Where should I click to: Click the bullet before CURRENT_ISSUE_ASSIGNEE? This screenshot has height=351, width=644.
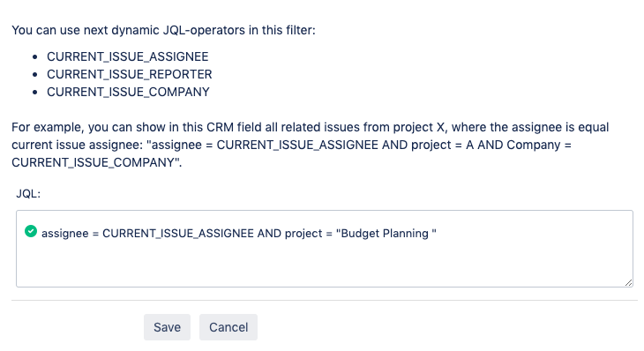coord(35,56)
